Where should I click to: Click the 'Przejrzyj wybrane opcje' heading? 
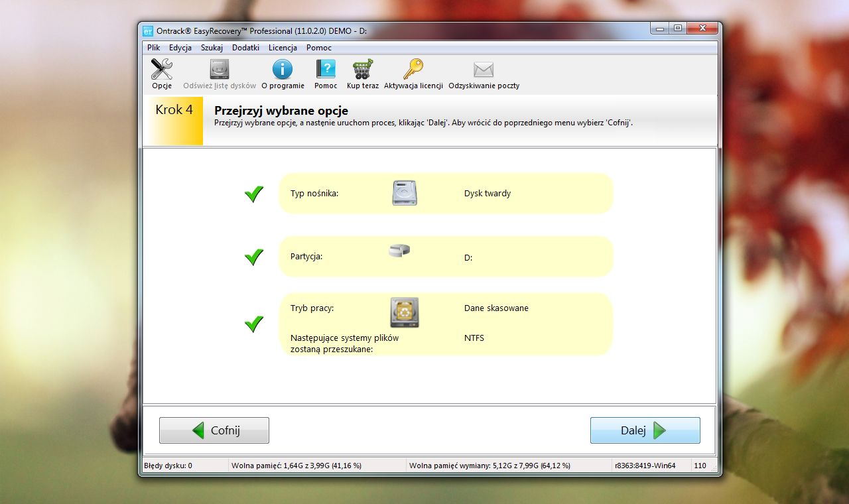(x=281, y=111)
